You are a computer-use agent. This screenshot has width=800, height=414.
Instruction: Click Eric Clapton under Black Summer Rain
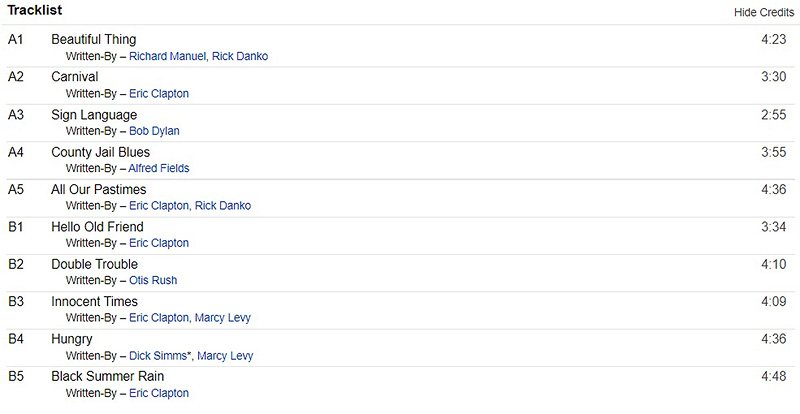click(x=159, y=393)
